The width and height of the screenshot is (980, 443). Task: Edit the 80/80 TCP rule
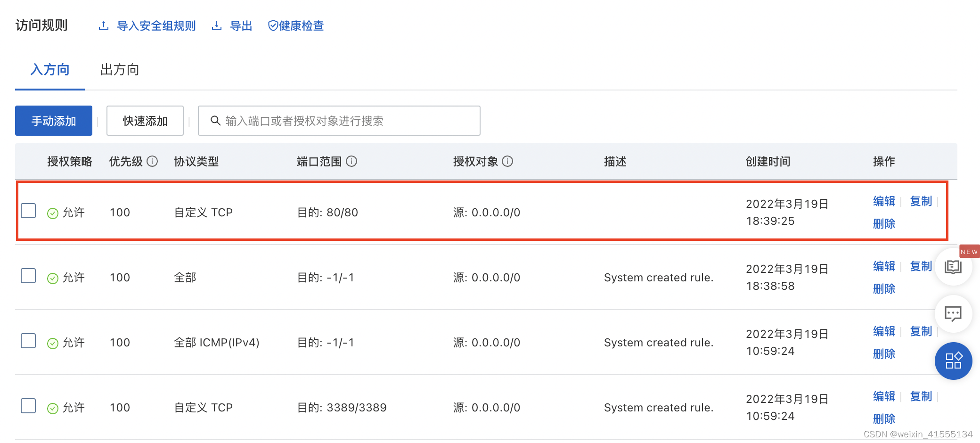[x=884, y=201]
